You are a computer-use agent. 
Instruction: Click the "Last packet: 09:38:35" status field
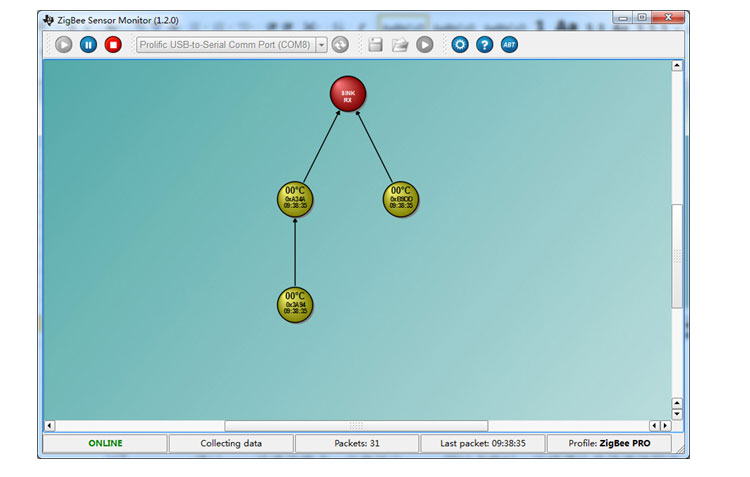483,443
